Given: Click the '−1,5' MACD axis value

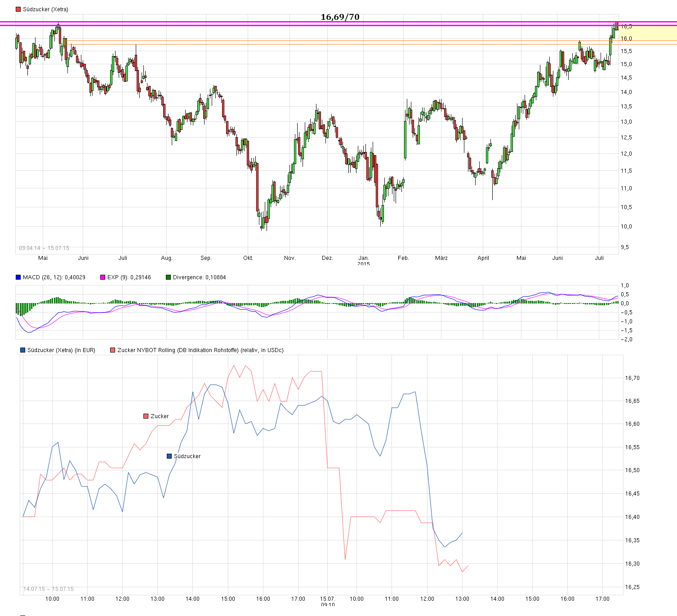Looking at the screenshot, I should pos(626,330).
